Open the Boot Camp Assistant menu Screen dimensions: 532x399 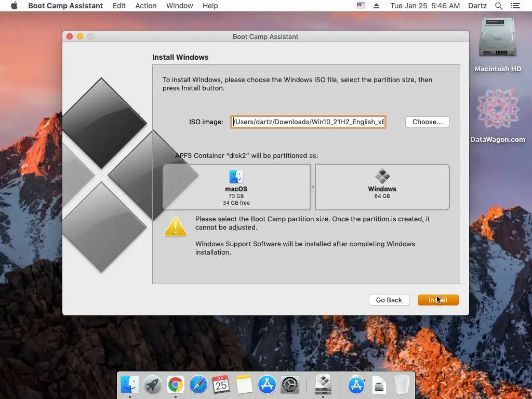(x=65, y=6)
